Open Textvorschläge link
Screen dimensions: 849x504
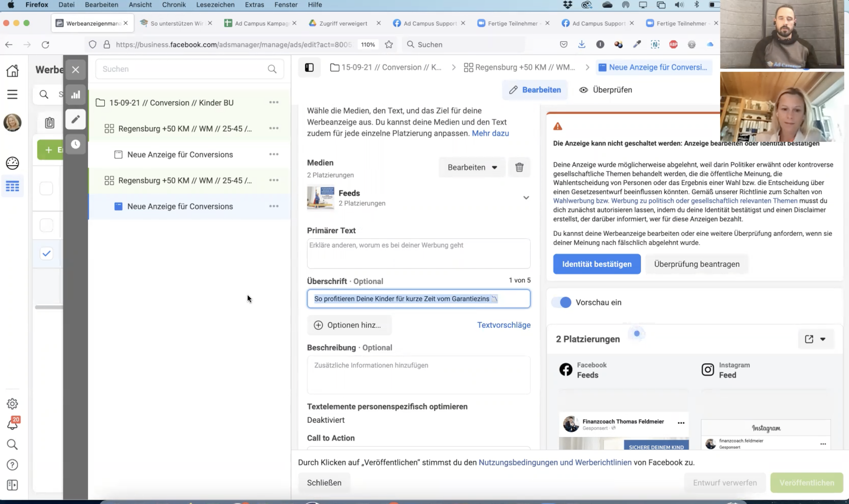[x=504, y=325]
